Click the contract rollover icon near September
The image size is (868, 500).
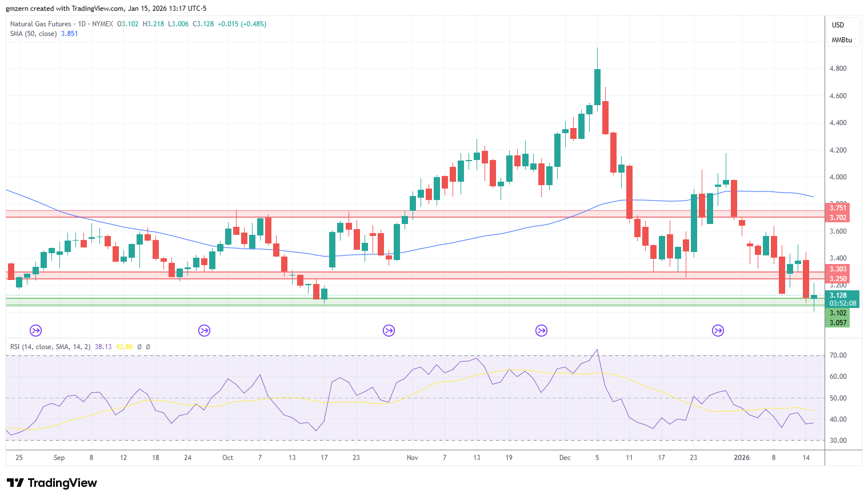(35, 330)
